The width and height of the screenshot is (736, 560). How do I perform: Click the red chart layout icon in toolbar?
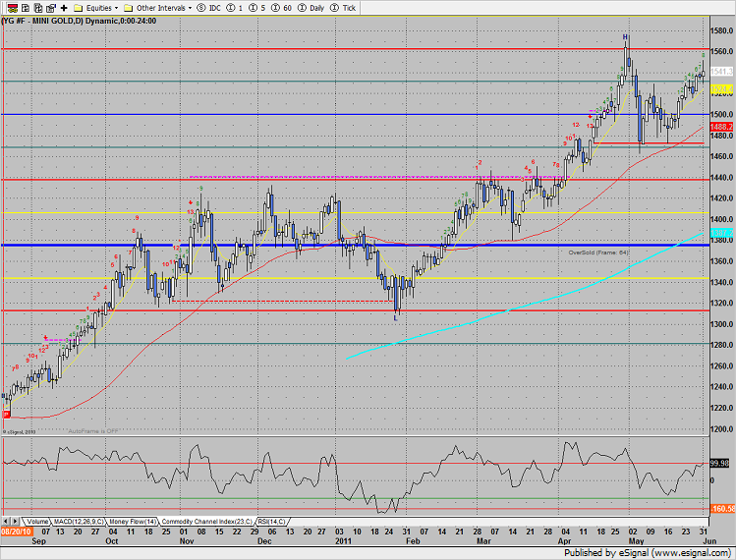click(13, 8)
